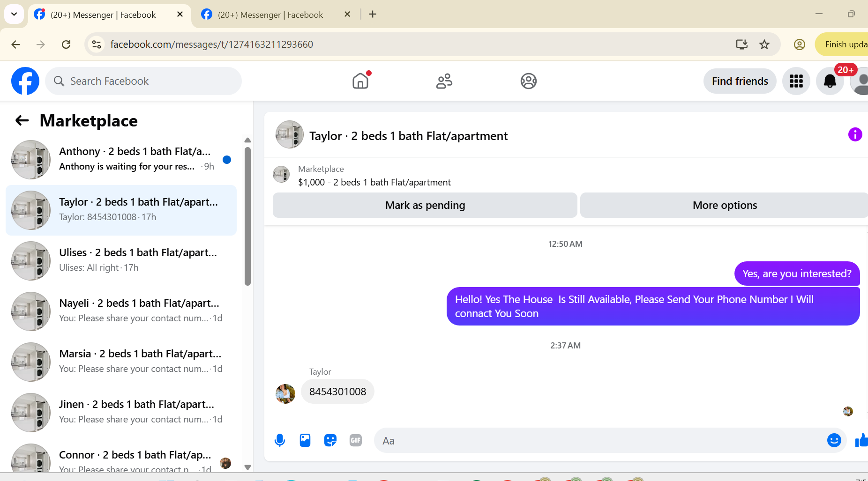Click the conversation list scrollbar

247,216
